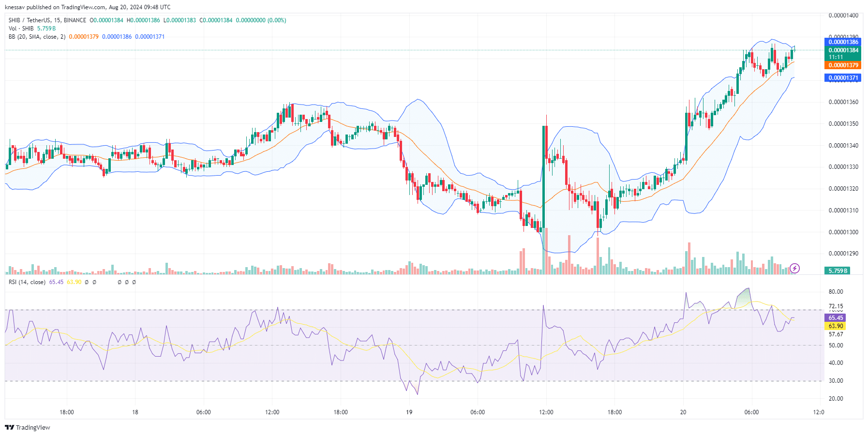The image size is (868, 436).
Task: Click the 0.00001330 price axis label
Action: point(843,167)
